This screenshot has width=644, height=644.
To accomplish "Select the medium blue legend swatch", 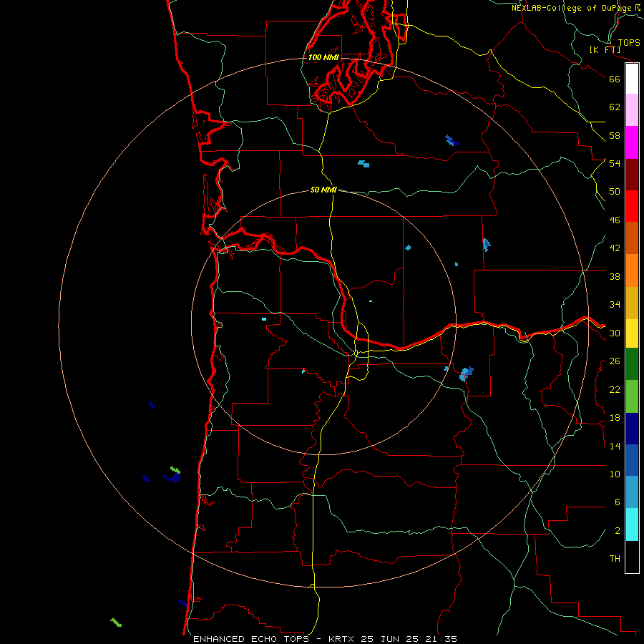I will 632,460.
